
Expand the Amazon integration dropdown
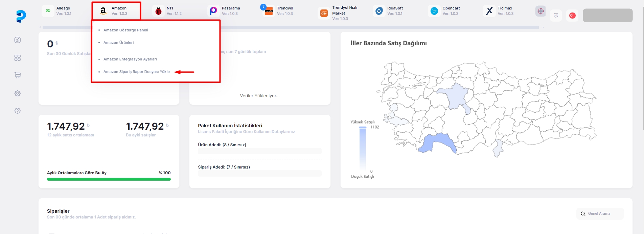click(x=116, y=11)
